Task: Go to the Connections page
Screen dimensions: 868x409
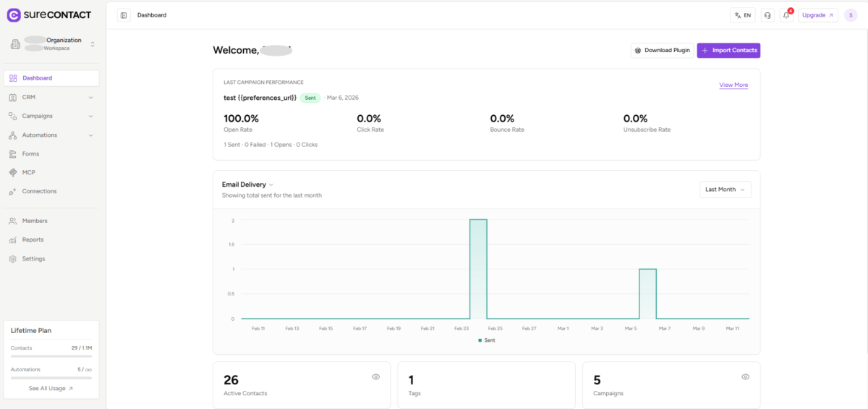Action: [x=39, y=191]
